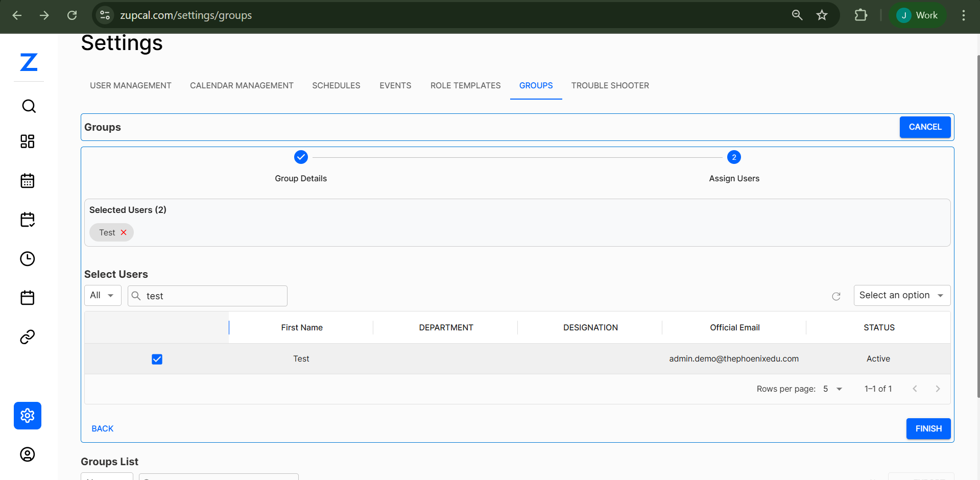Open the account profile icon in the sidebar
The height and width of the screenshot is (480, 980).
(27, 454)
